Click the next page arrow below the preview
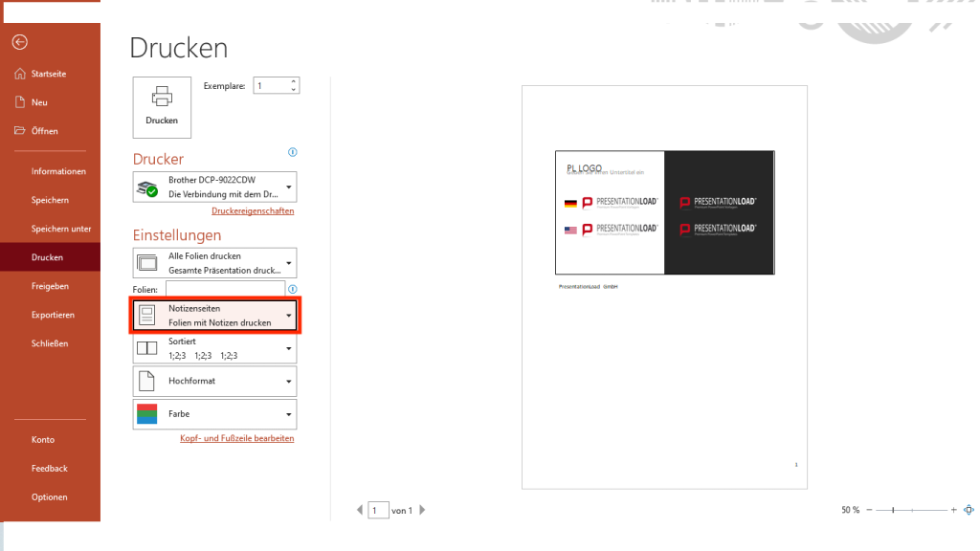Screen dimensions: 980x551 [422, 510]
